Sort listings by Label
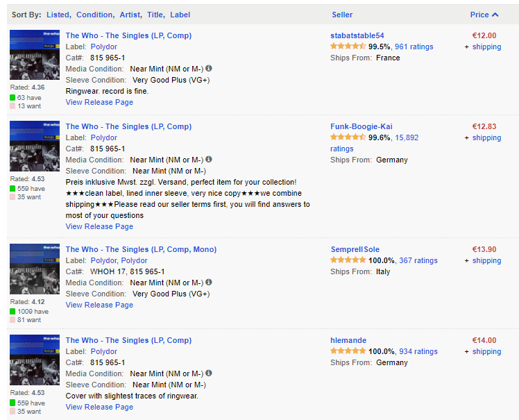Screen dimensions: 519x420 pyautogui.click(x=180, y=15)
